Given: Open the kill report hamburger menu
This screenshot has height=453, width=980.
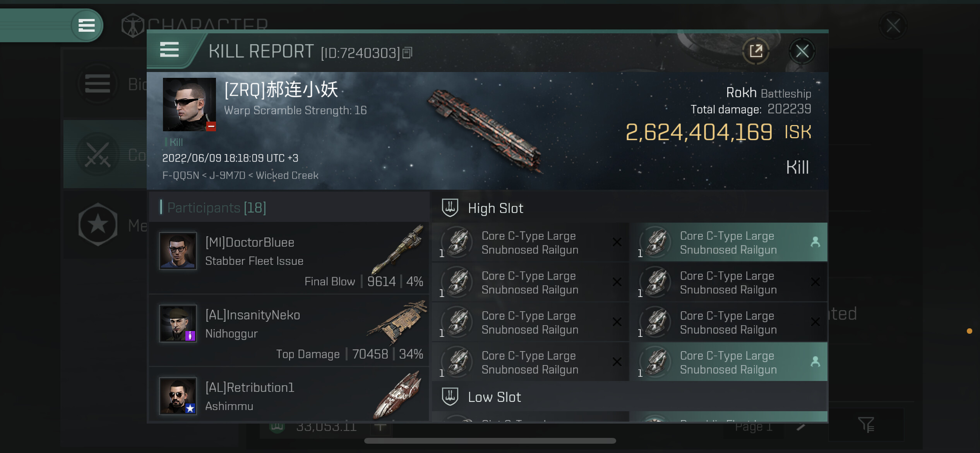Looking at the screenshot, I should coord(169,50).
